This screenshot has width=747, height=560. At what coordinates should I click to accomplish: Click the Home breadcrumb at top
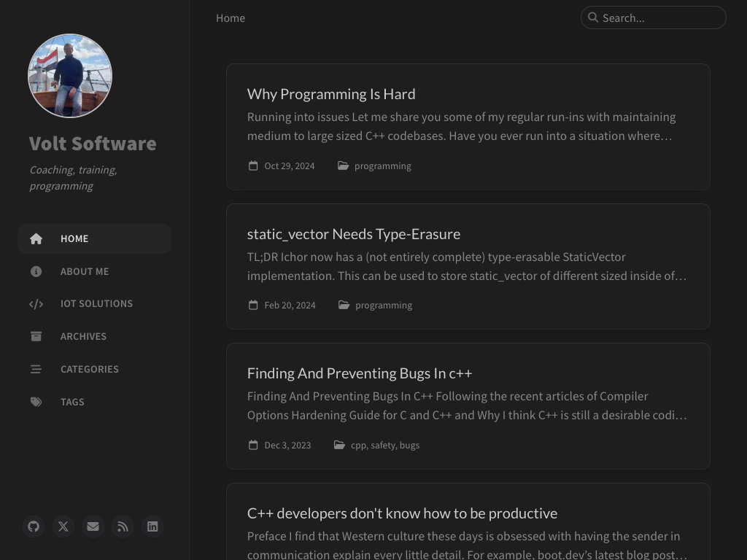click(x=231, y=18)
